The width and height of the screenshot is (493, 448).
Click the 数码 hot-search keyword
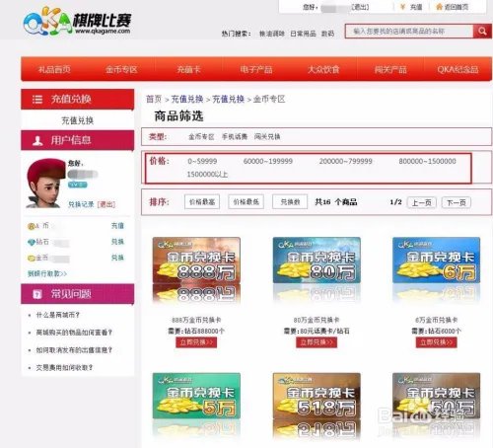[x=327, y=34]
